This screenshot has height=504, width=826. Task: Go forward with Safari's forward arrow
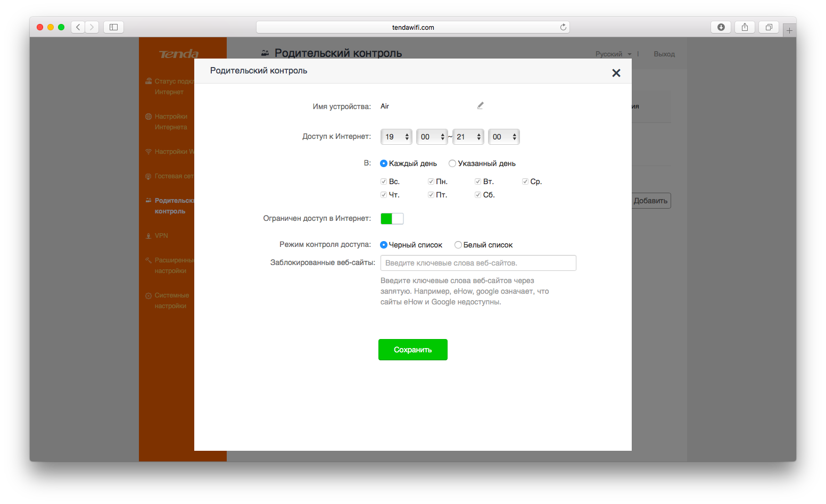(x=92, y=27)
